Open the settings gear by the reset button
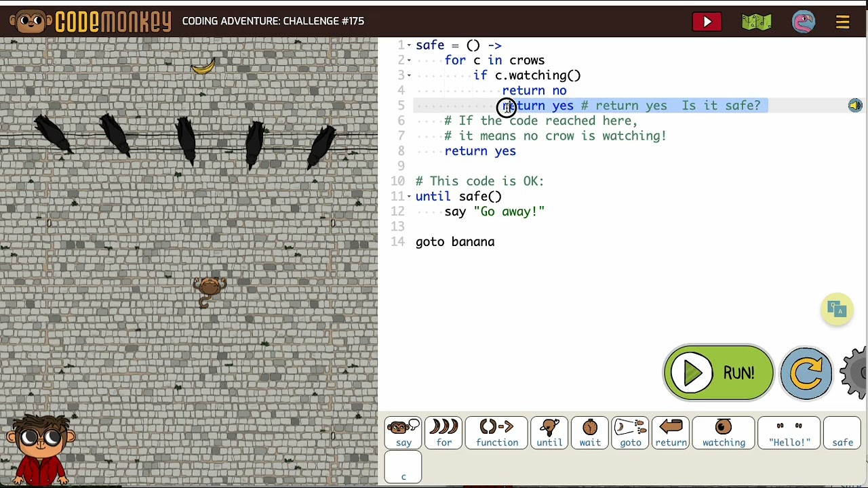The image size is (868, 488). [854, 373]
